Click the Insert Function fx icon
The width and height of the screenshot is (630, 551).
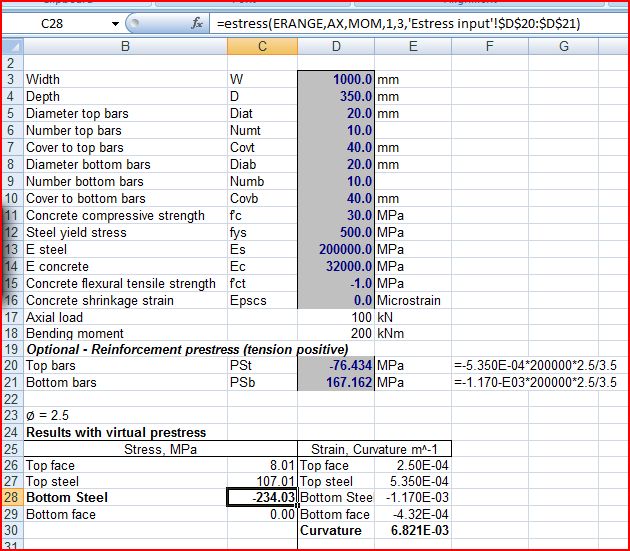pyautogui.click(x=196, y=23)
